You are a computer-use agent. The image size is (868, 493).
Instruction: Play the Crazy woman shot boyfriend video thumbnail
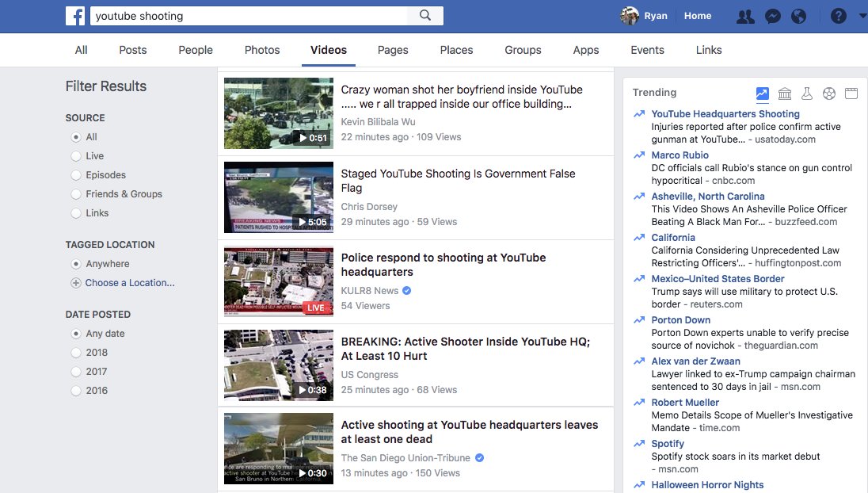pyautogui.click(x=279, y=113)
